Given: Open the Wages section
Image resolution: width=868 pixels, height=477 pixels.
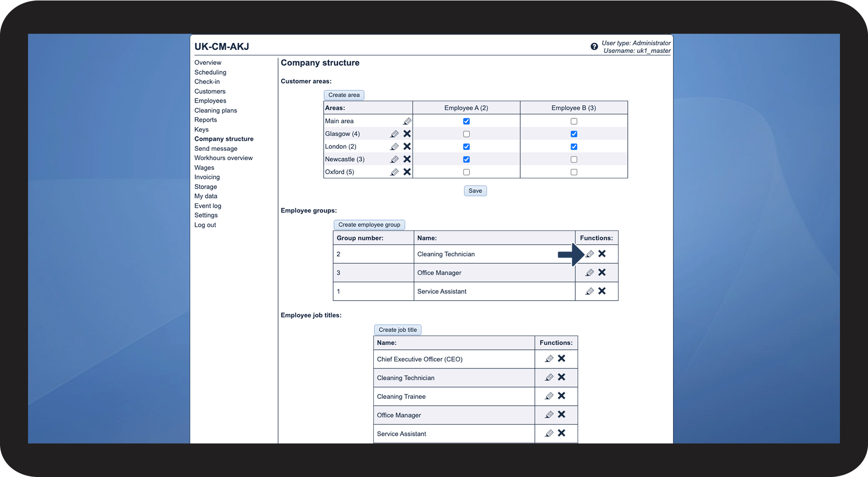Looking at the screenshot, I should [204, 168].
